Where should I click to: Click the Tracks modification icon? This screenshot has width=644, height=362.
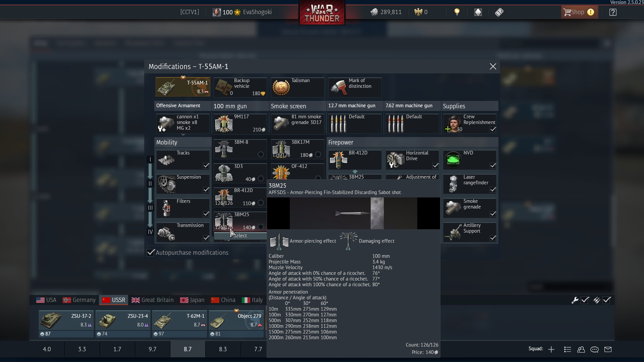click(166, 160)
